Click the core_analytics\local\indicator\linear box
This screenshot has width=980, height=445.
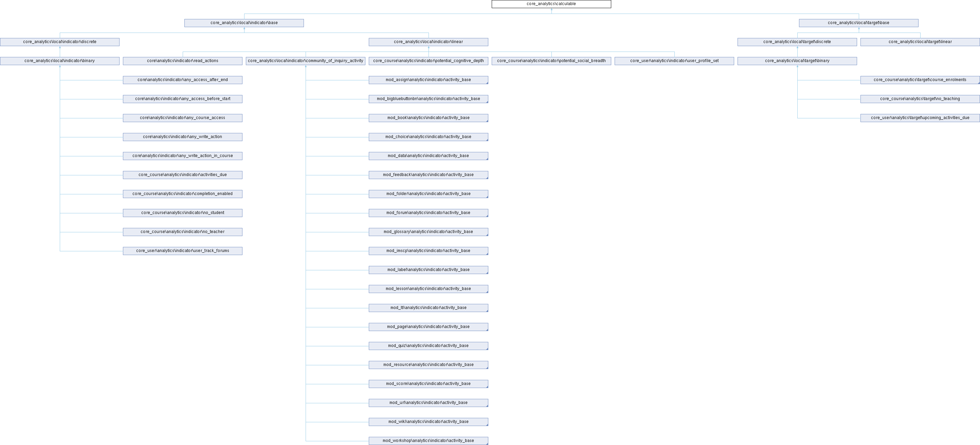(x=428, y=42)
